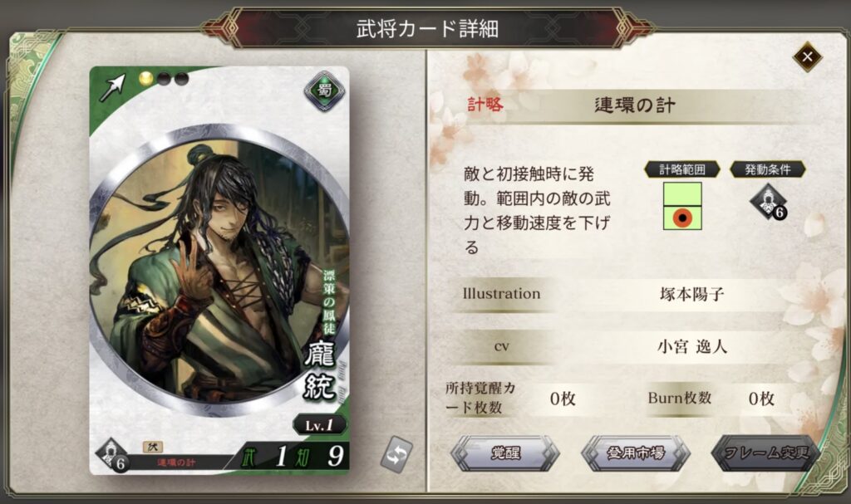
Task: Click the card flip swap icon
Action: 396,453
